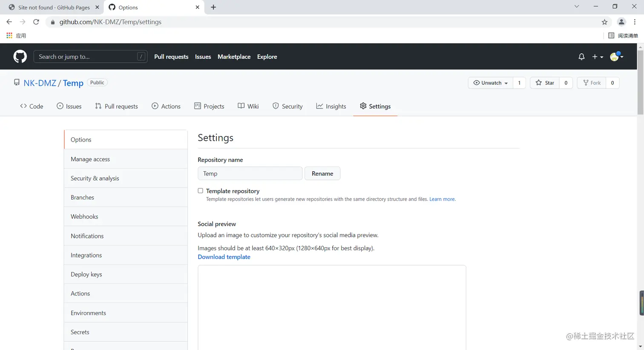Follow the Download template link
The height and width of the screenshot is (350, 644).
click(224, 257)
